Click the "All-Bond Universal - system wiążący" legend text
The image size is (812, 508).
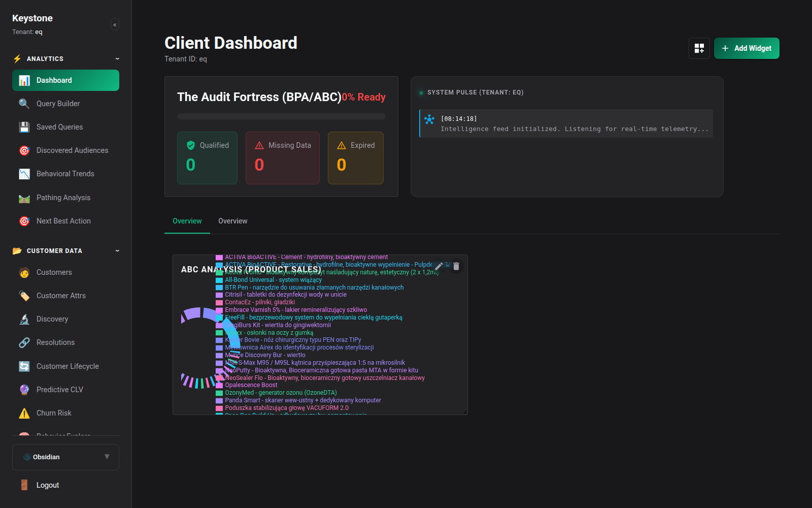click(274, 280)
